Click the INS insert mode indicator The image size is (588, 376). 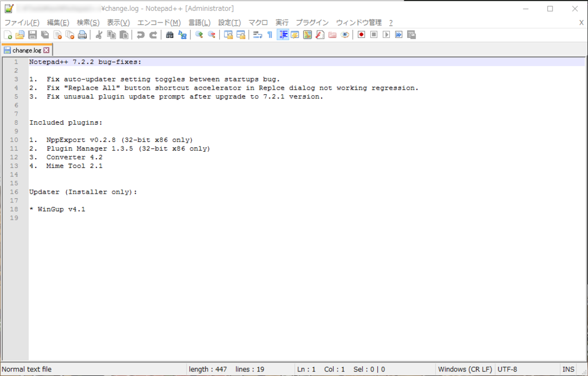pyautogui.click(x=568, y=369)
